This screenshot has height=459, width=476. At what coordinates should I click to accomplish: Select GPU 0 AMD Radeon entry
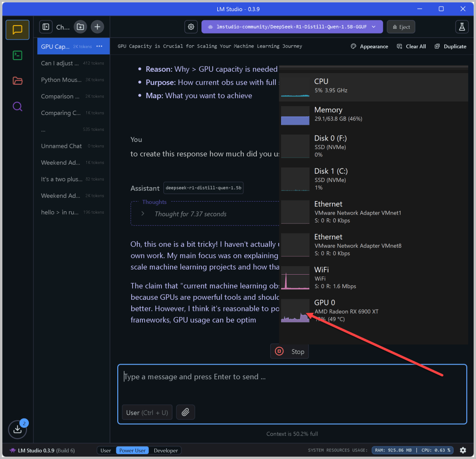click(x=374, y=310)
